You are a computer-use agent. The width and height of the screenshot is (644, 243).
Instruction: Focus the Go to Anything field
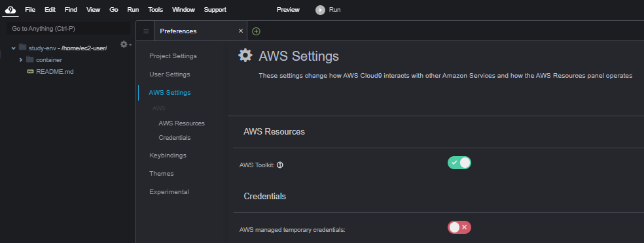click(x=69, y=29)
